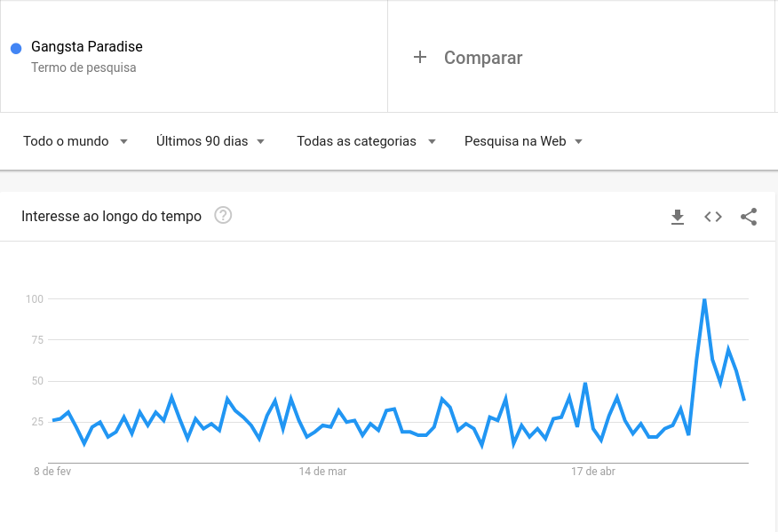Screen dimensions: 778x532
Task: Share the interest over time chart
Action: 749,217
